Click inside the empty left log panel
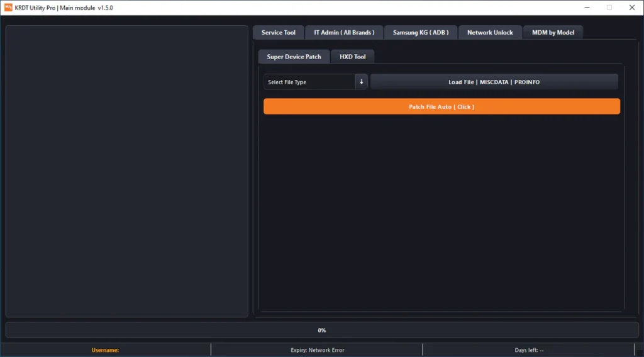644x357 pixels. coord(127,171)
